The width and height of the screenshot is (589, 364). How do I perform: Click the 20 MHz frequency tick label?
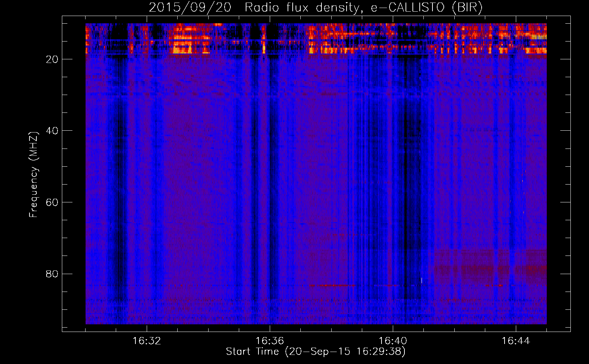tap(52, 59)
